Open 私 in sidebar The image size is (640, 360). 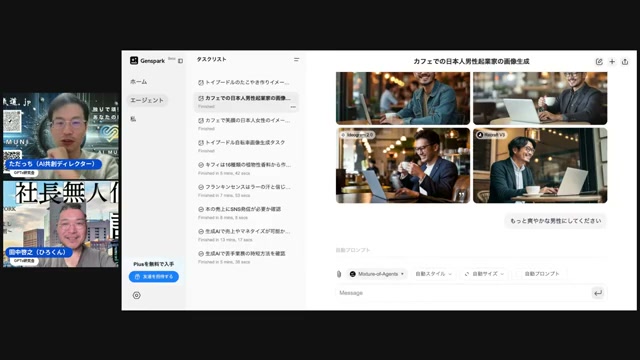tap(133, 119)
